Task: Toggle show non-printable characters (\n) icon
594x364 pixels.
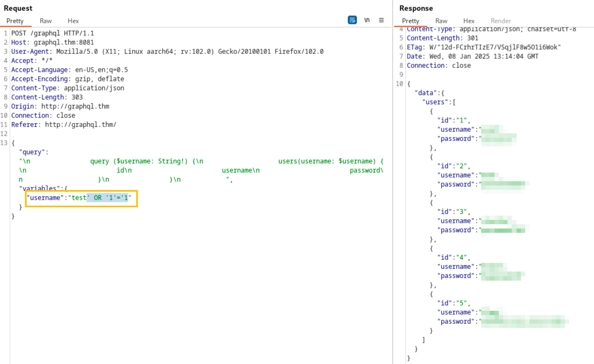Action: pyautogui.click(x=367, y=20)
